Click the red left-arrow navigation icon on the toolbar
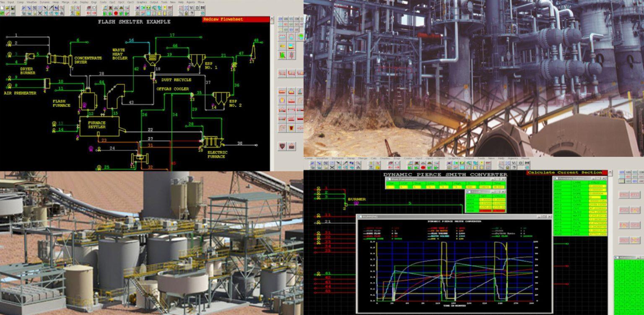This screenshot has height=315, width=644. pos(88,13)
